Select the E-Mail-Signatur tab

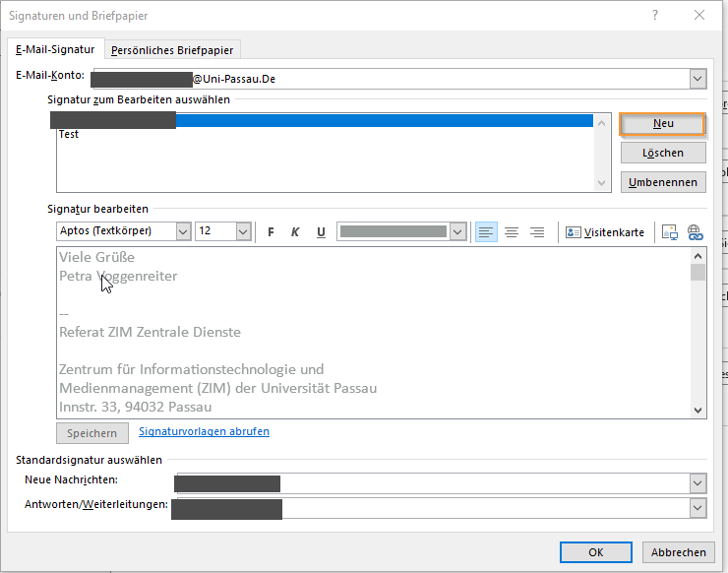tap(55, 49)
